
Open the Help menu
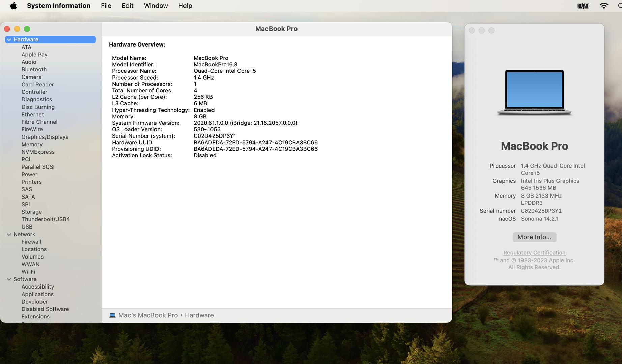click(x=185, y=6)
